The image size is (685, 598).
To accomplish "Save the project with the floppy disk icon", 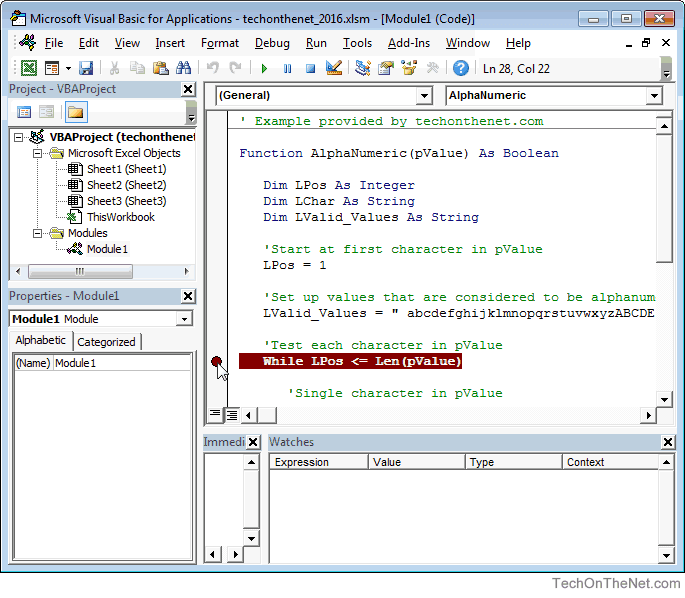I will pos(86,68).
